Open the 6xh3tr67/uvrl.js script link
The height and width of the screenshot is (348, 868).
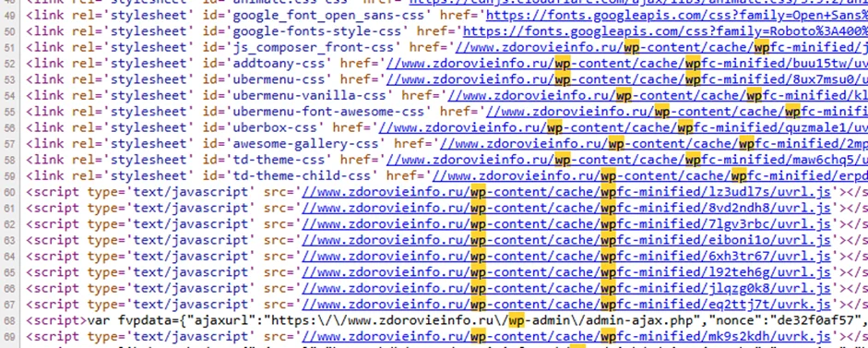565,256
